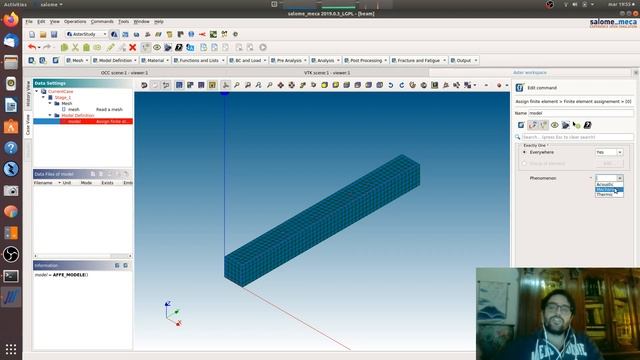
Task: Open the File menu
Action: point(29,22)
